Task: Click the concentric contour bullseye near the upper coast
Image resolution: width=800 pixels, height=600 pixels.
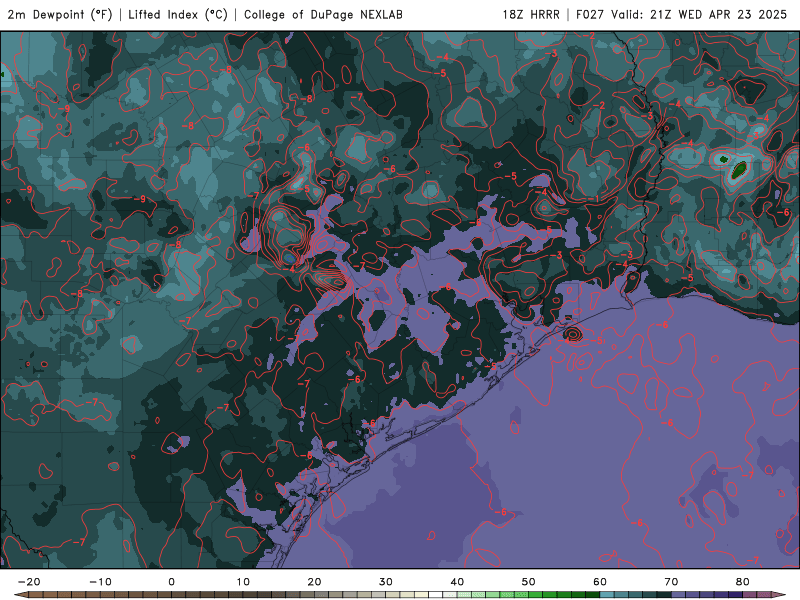Action: tap(572, 335)
